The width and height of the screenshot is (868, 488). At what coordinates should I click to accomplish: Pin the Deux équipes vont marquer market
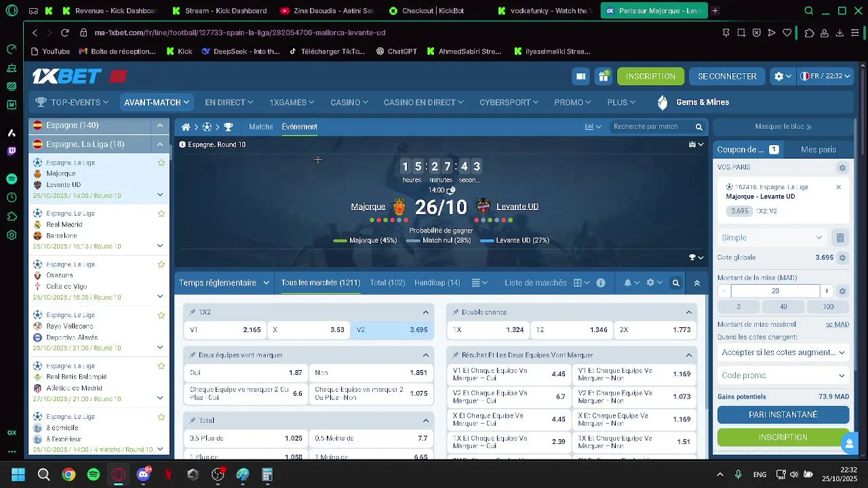pos(192,355)
